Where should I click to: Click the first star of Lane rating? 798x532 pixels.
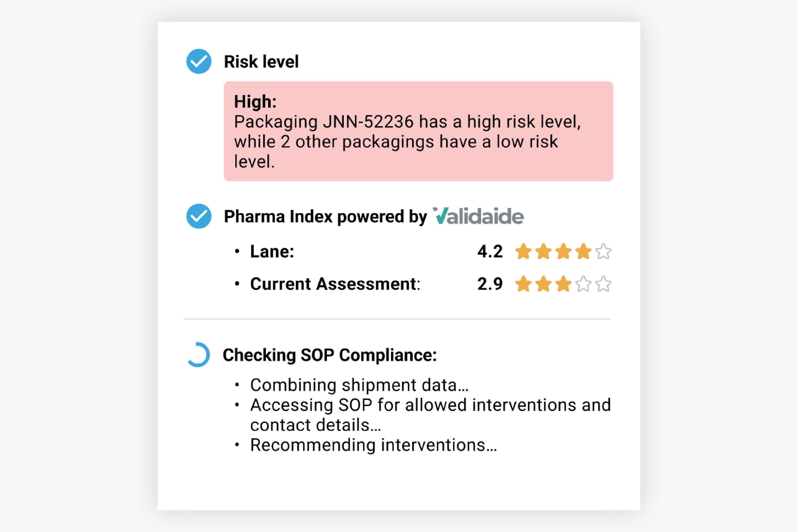[x=523, y=251]
